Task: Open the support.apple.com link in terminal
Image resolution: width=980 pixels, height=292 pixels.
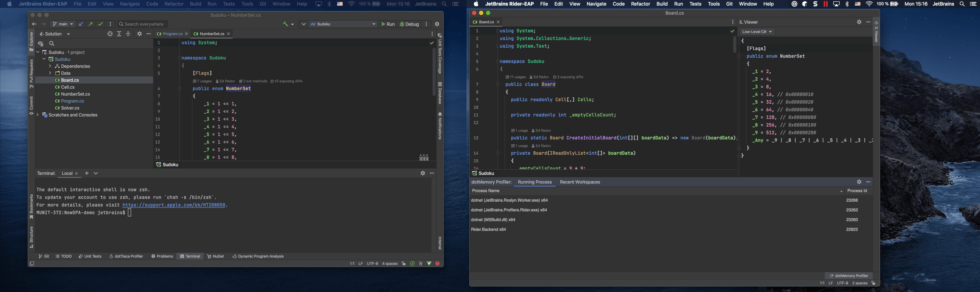Action: 174,205
